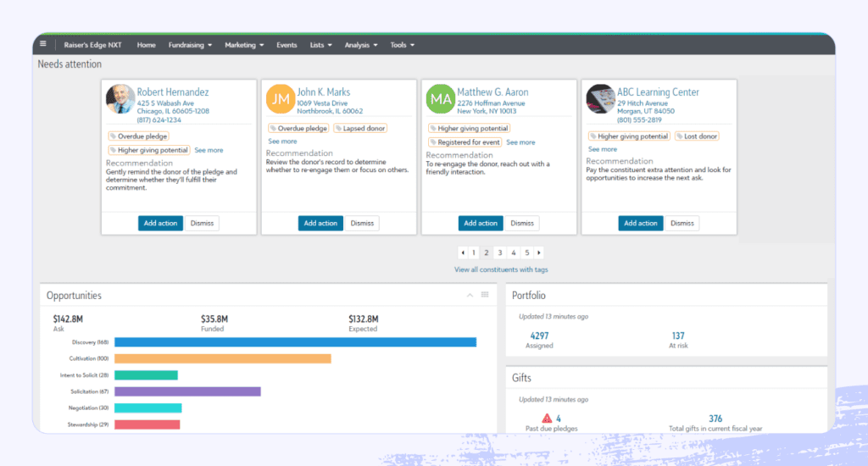This screenshot has height=466, width=868.
Task: Add action for John K. Marks
Action: click(320, 223)
